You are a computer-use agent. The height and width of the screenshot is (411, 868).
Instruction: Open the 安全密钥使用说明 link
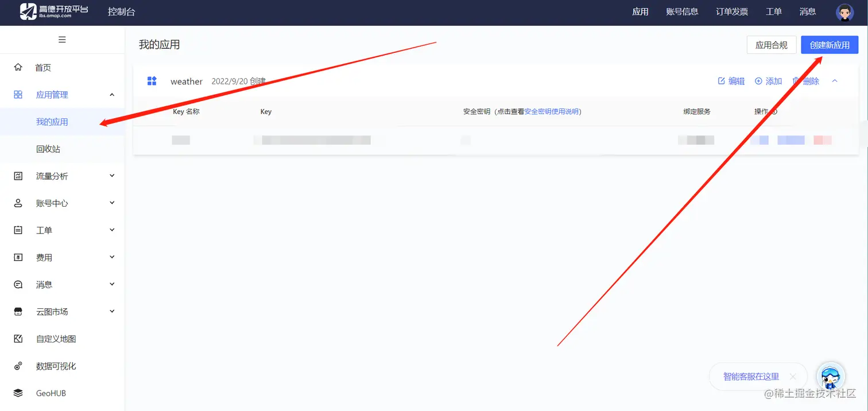(x=552, y=111)
